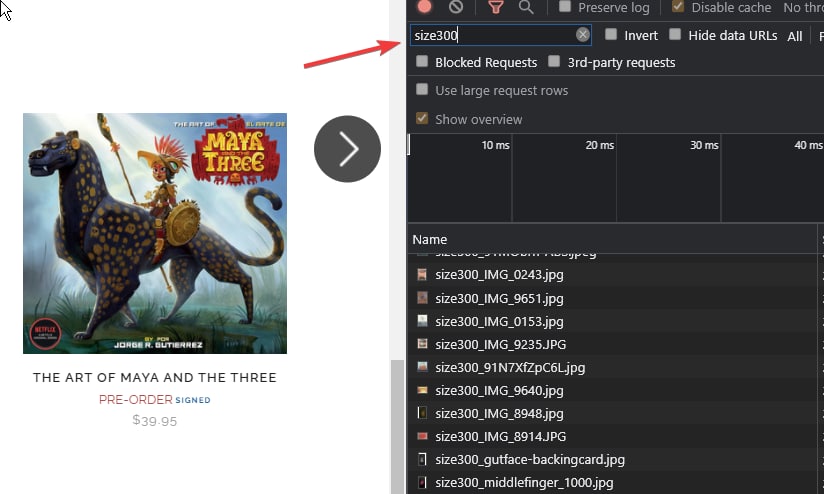This screenshot has height=494, width=824.
Task: Select request size300_gutface-backingcard.jpg
Action: 612,459
